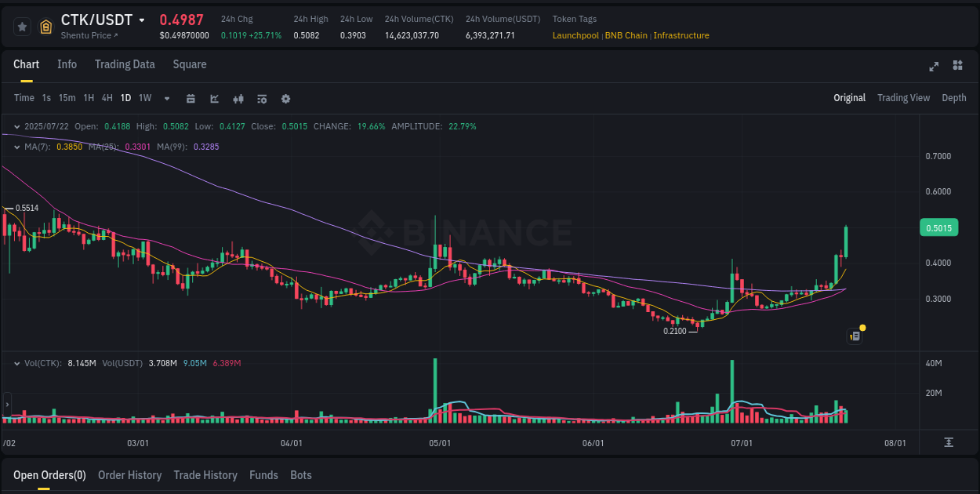
Task: Click the fullscreen expand chart icon
Action: pyautogui.click(x=933, y=67)
